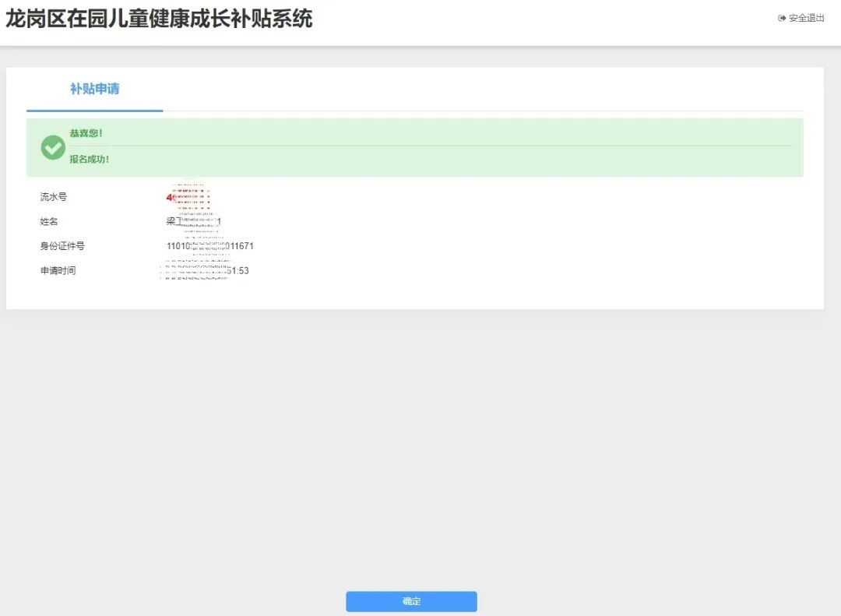Click the page title 龙岗区在园儿童健康成长补贴系统
The image size is (841, 616).
(159, 19)
